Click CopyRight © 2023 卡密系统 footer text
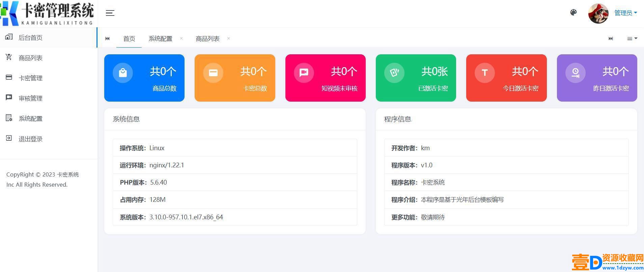The width and height of the screenshot is (644, 272). pyautogui.click(x=43, y=174)
